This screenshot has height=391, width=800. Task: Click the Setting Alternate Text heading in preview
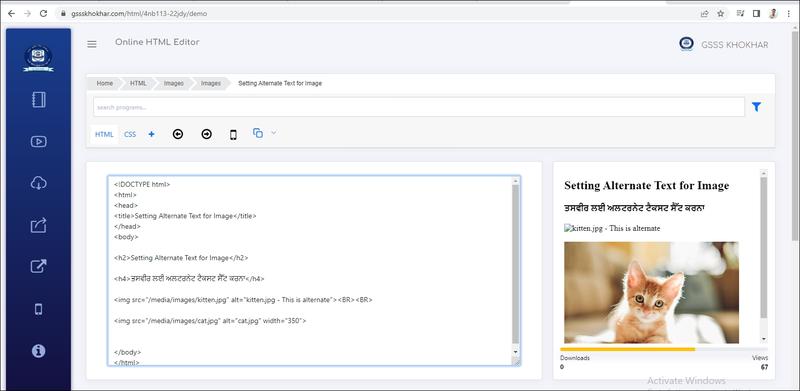point(646,186)
